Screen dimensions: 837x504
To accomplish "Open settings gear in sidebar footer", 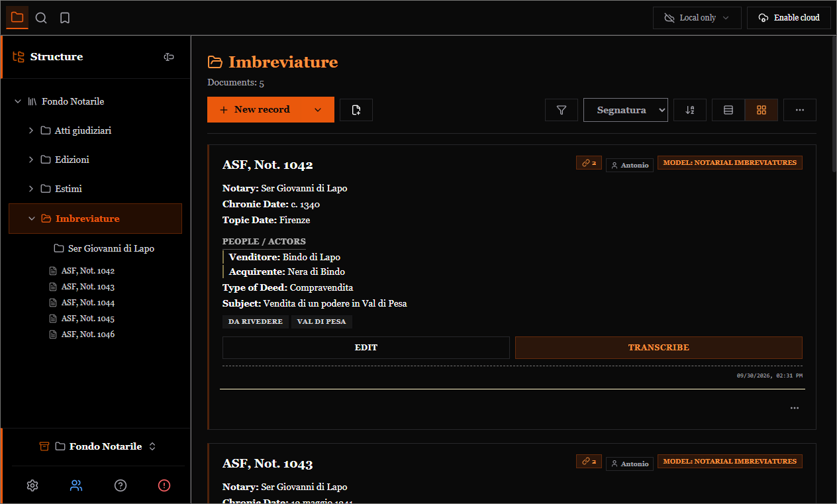I will coord(32,485).
